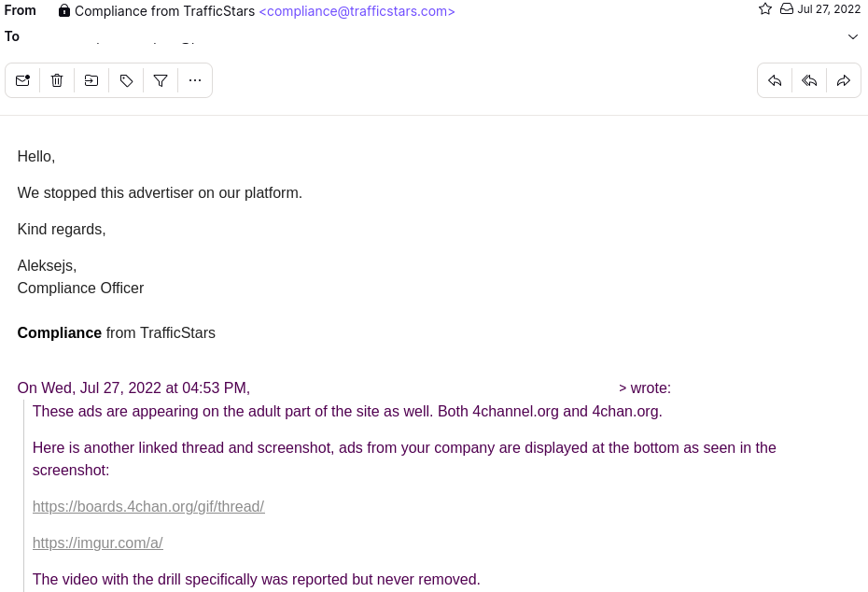Forward this email
Screen dimensions: 868x592
pos(844,80)
